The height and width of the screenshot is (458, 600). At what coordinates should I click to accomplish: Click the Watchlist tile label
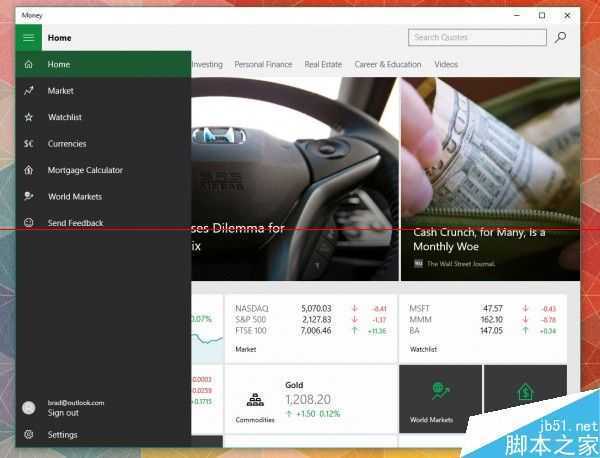coord(423,349)
